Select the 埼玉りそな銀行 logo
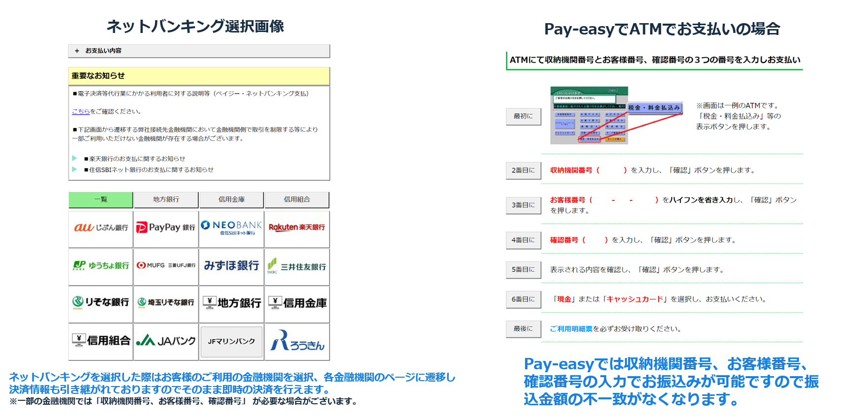The image size is (868, 420). 166,302
